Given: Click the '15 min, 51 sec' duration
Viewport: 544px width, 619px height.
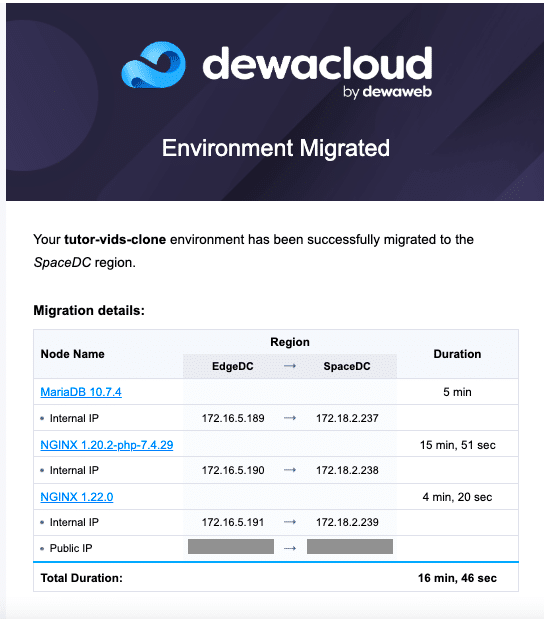Looking at the screenshot, I should coord(458,445).
